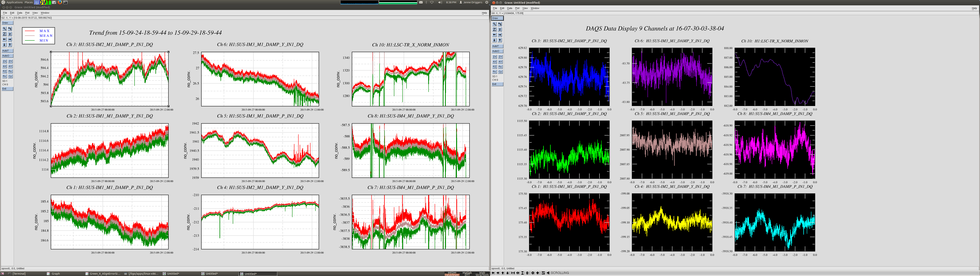
Task: Click left arrow scroll icon in right Grace window
Action: point(495,35)
